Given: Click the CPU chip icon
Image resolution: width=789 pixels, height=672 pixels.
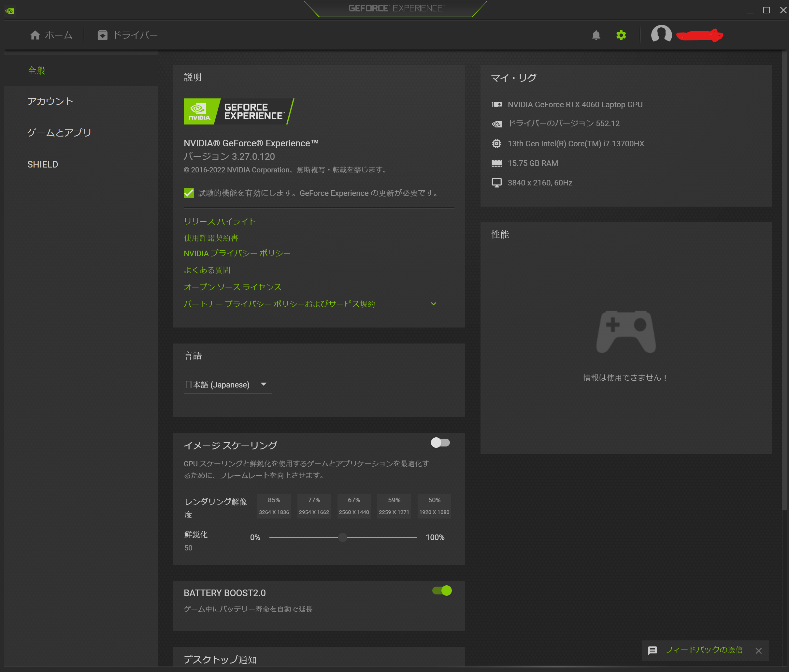Looking at the screenshot, I should (496, 144).
